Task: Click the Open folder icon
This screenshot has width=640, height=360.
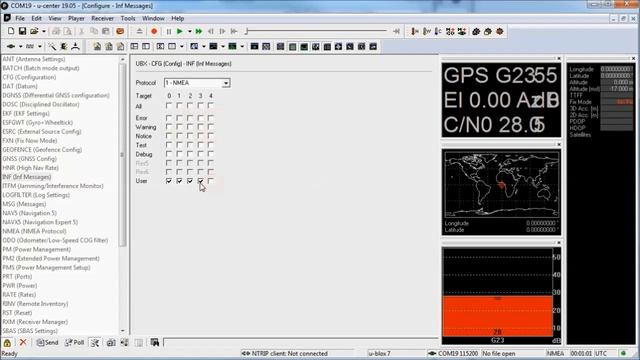Action: click(34, 31)
